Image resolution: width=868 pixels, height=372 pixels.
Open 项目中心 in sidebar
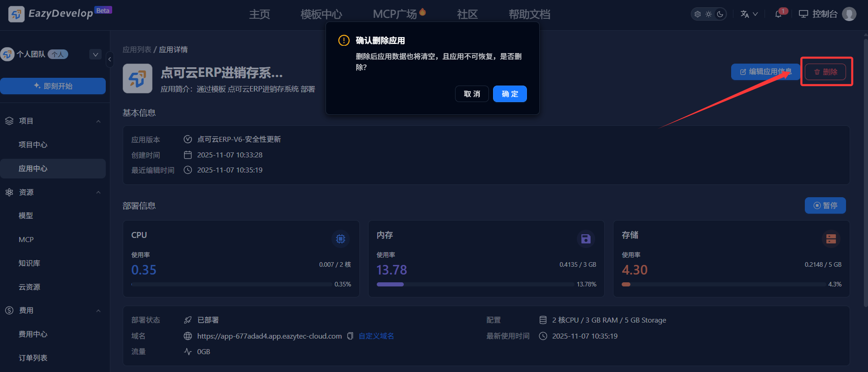(x=33, y=145)
